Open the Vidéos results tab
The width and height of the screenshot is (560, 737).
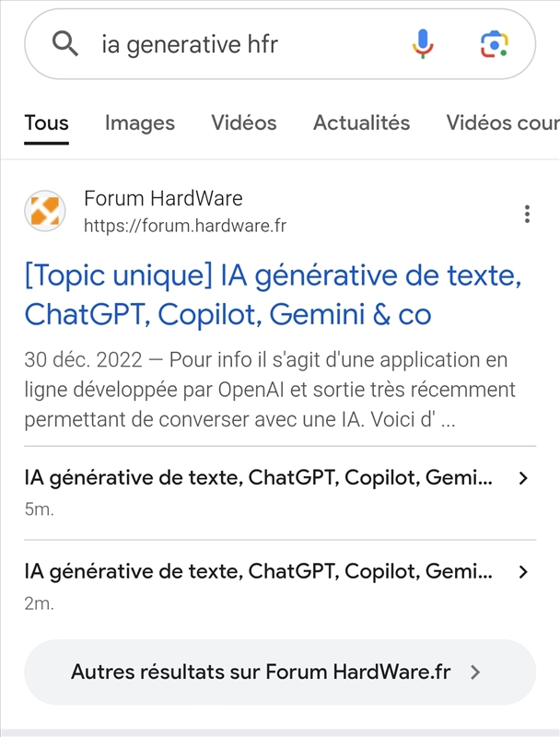click(x=244, y=123)
